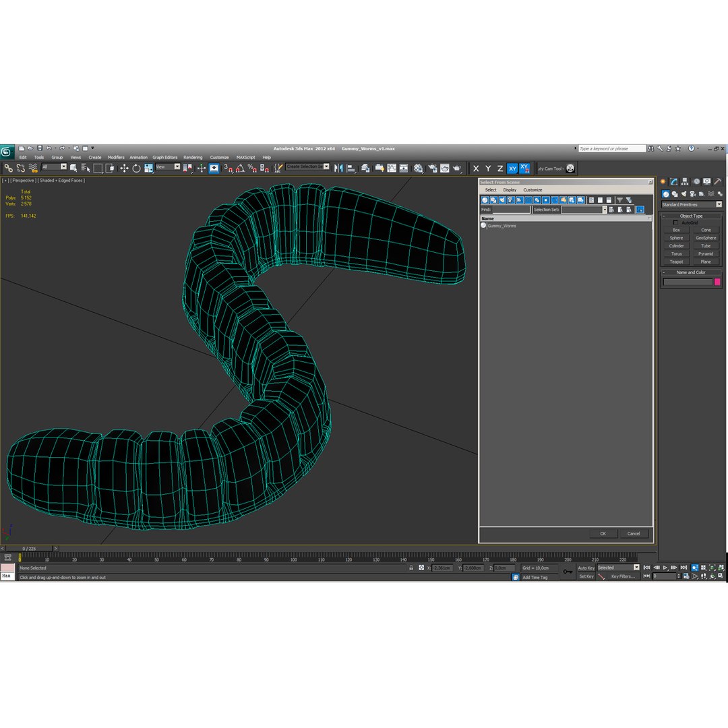Screen dimensions: 728x728
Task: Open the Material Editor icon
Action: coord(419,168)
